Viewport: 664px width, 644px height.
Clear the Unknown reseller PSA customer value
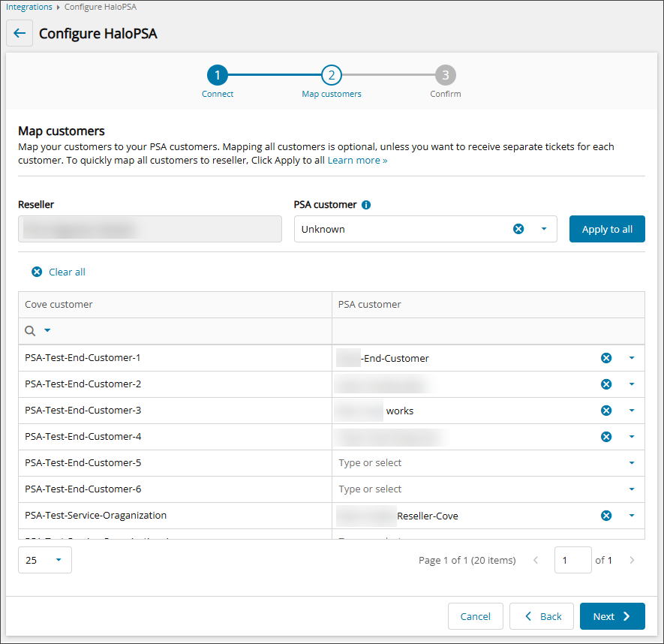point(518,229)
